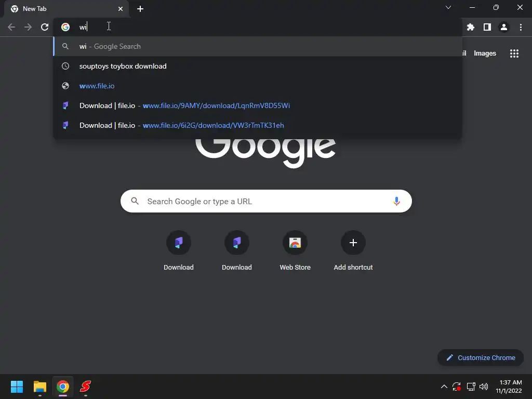Expand the hidden system tray icons

coord(444,387)
